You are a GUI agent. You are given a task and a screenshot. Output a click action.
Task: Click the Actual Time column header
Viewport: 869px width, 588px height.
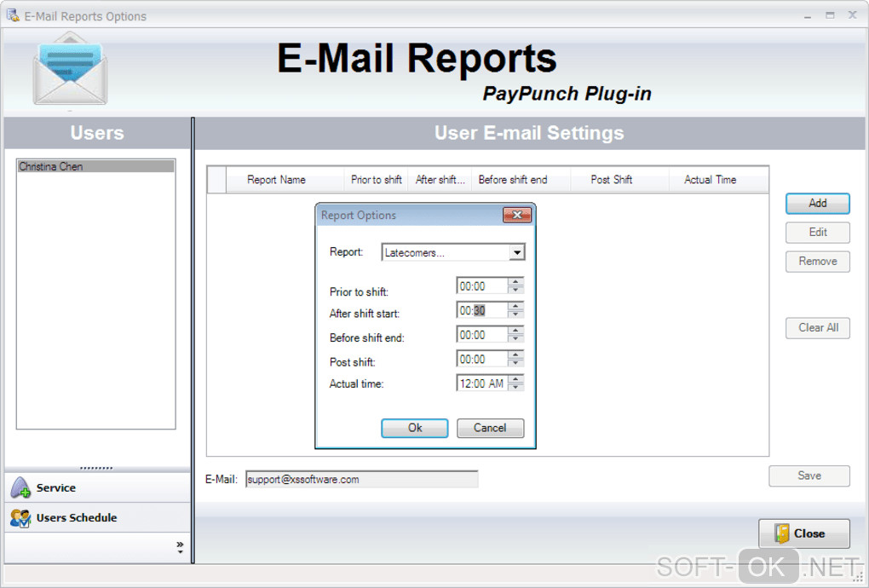click(718, 180)
